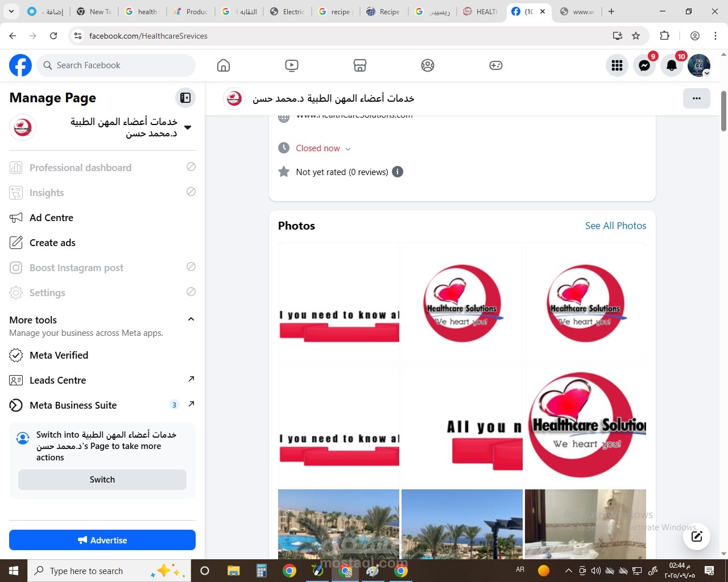
Task: Open the Video tab icon
Action: pos(292,65)
